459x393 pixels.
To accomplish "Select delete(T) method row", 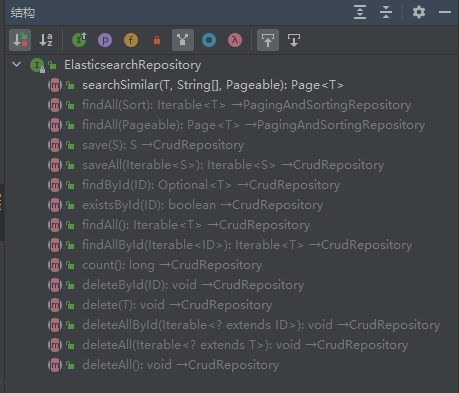I will click(x=177, y=305).
